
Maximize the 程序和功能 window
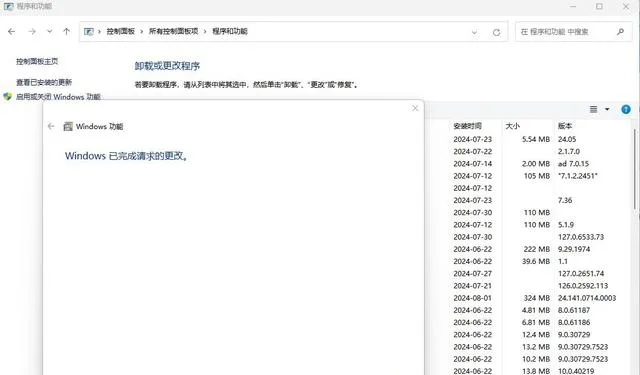599,6
